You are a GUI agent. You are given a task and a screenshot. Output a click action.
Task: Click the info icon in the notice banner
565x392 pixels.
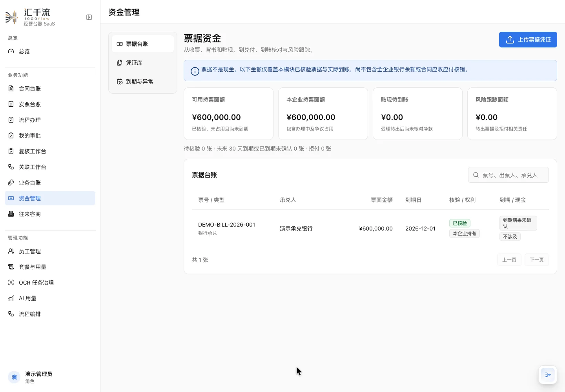coord(195,71)
